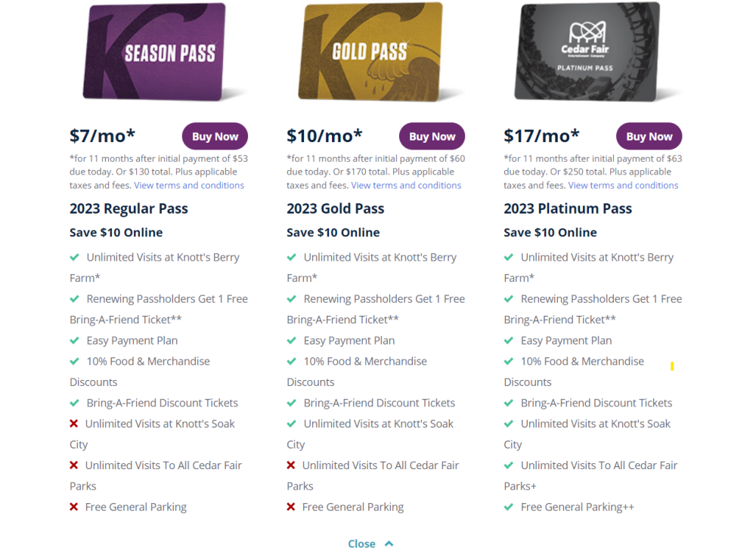Screen dimensions: 756x556
Task: Click the chevron arrow beside Close
Action: [x=389, y=544]
